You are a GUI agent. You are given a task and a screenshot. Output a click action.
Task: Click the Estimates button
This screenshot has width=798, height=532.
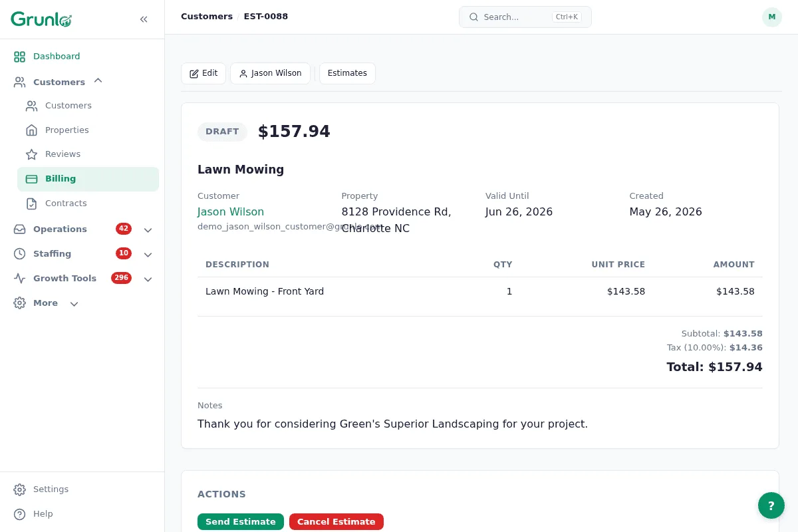click(x=347, y=73)
